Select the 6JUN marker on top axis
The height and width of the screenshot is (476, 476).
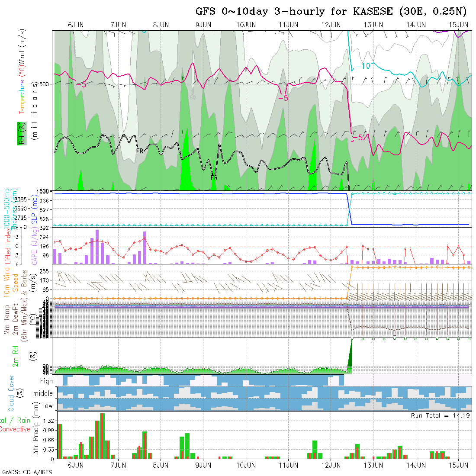(76, 25)
